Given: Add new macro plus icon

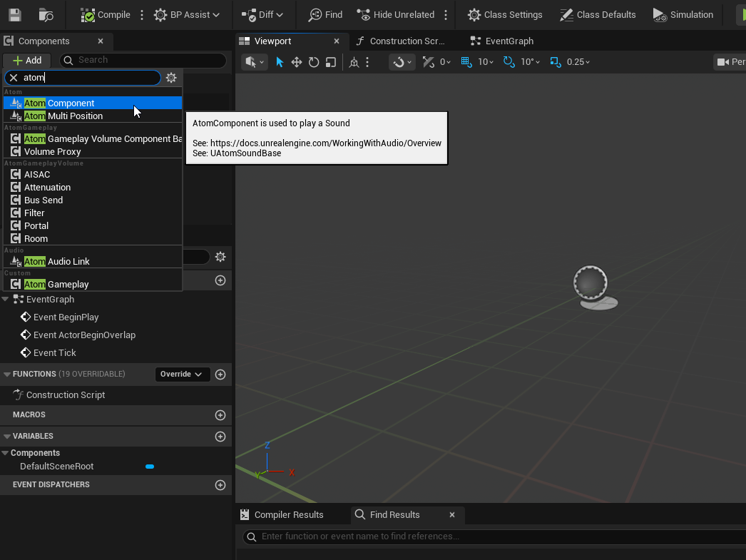Looking at the screenshot, I should click(220, 415).
